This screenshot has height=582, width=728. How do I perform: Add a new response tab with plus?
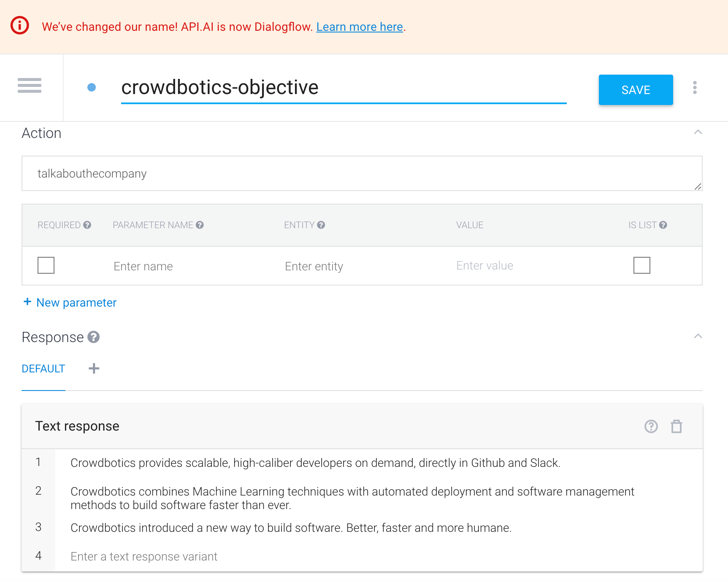(x=94, y=369)
